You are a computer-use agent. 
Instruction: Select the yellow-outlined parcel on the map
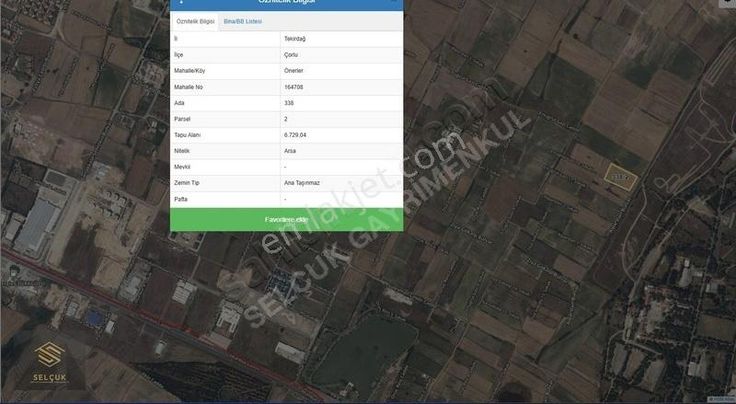(x=621, y=177)
